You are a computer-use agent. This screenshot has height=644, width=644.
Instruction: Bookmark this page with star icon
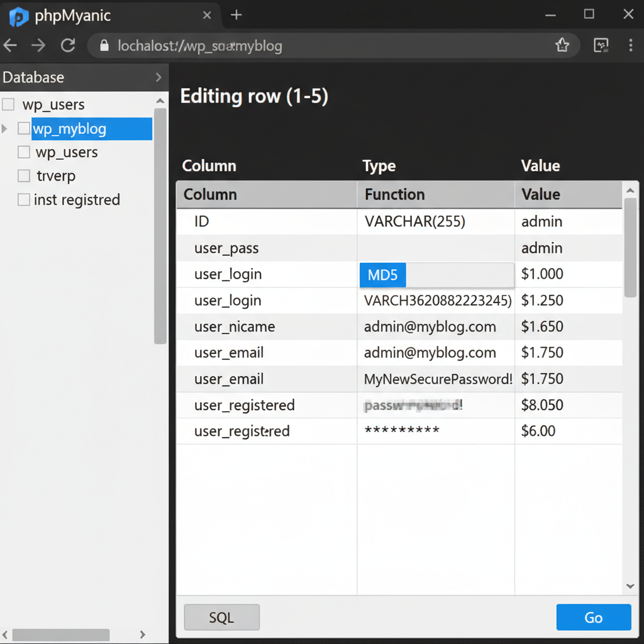(562, 45)
